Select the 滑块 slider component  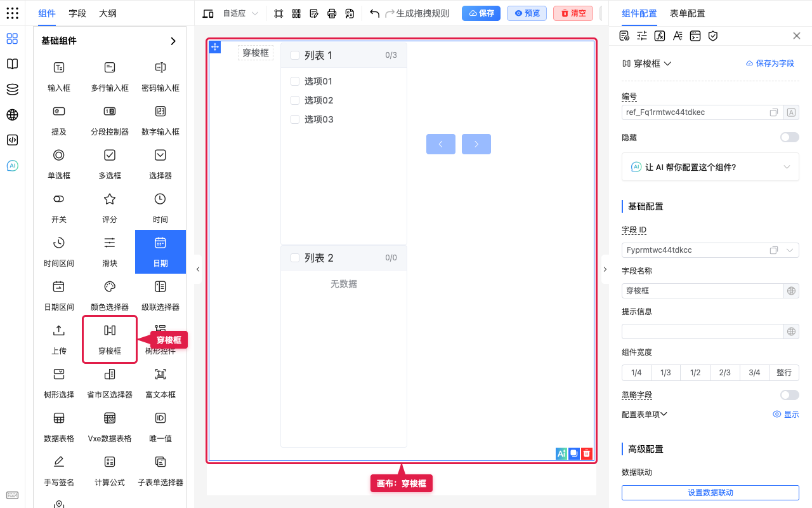pos(110,251)
